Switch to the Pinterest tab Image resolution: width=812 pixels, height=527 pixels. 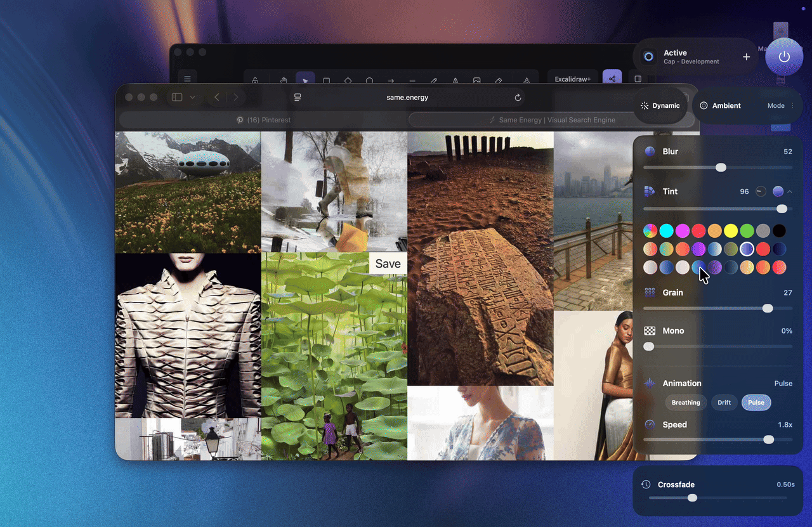tap(263, 119)
